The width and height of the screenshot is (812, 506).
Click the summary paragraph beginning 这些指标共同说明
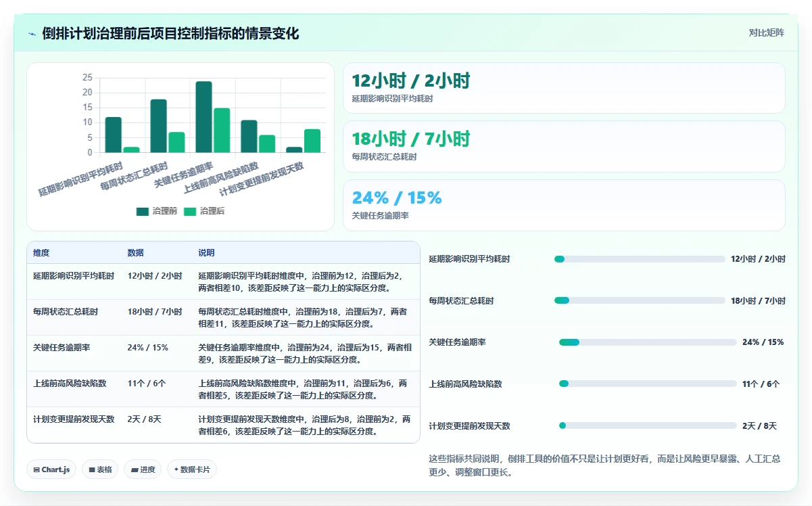click(604, 465)
